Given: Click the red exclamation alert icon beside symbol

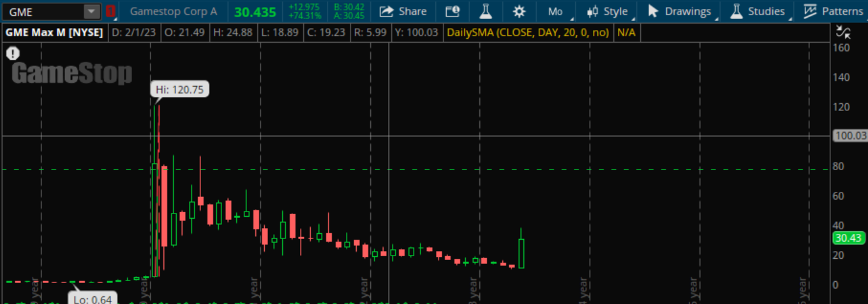Looking at the screenshot, I should click(110, 11).
